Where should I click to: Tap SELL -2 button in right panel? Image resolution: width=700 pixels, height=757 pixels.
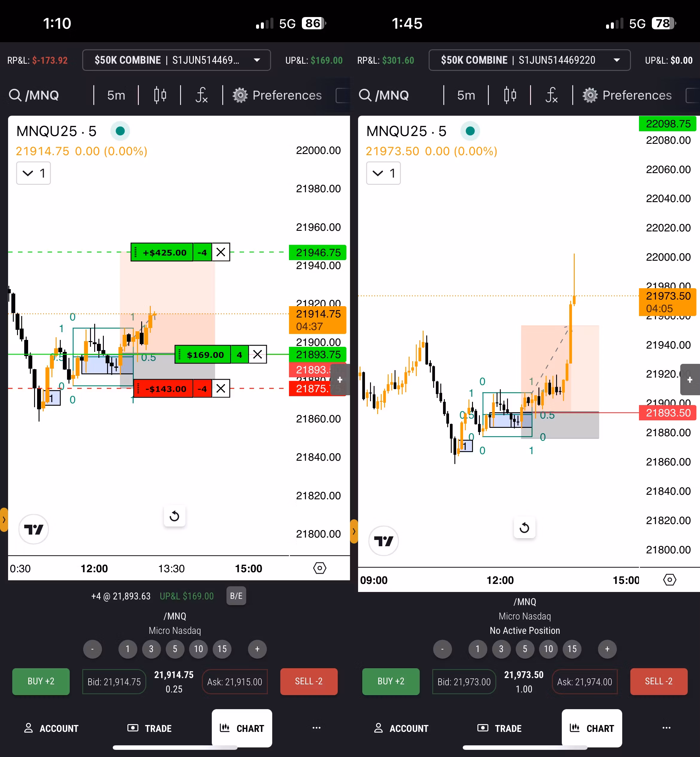click(x=659, y=681)
